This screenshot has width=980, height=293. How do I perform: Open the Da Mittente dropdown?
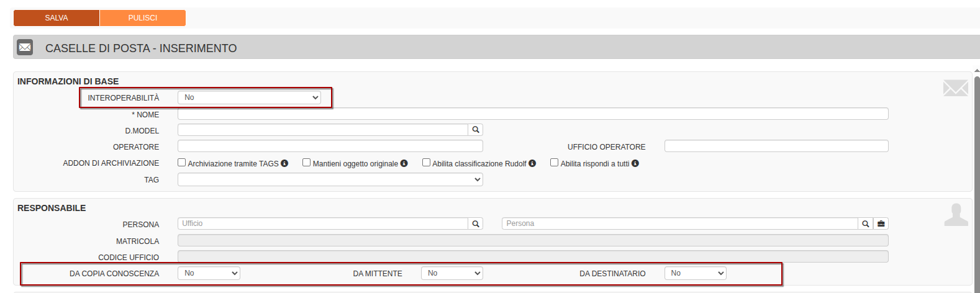(451, 273)
